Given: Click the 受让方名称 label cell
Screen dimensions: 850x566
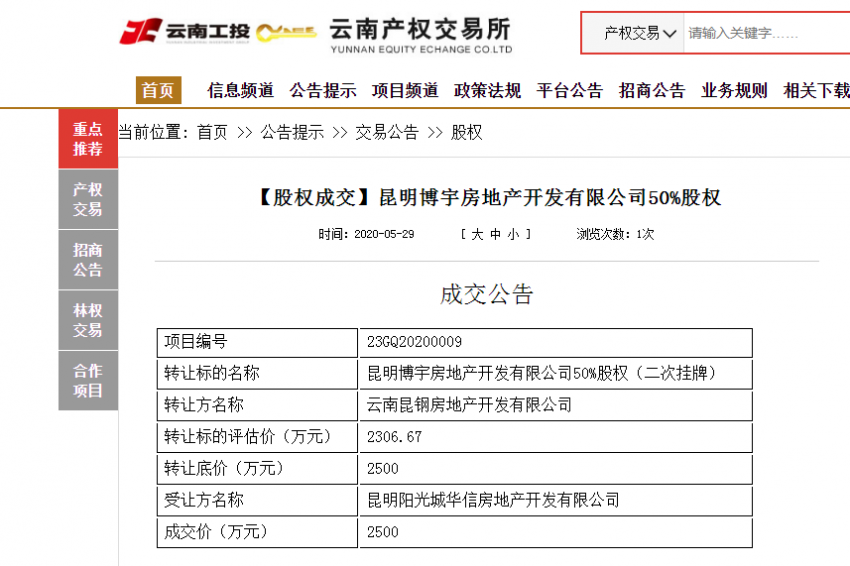Looking at the screenshot, I should point(257,500).
